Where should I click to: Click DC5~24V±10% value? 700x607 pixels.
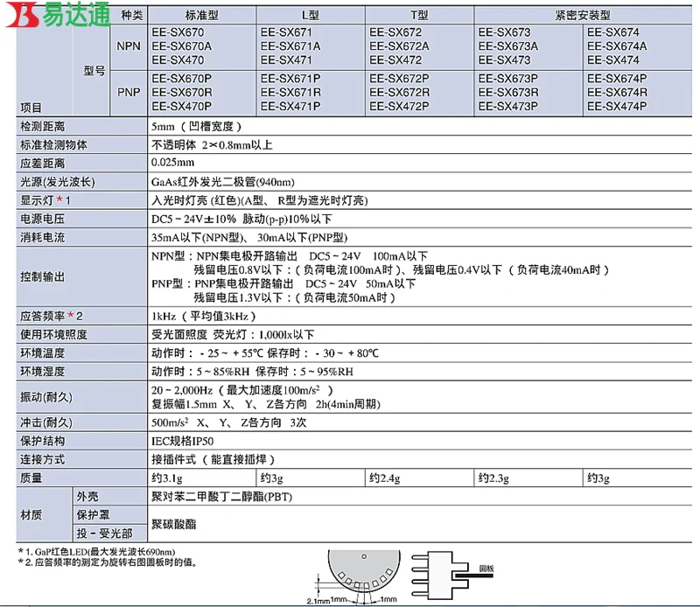tap(193, 220)
